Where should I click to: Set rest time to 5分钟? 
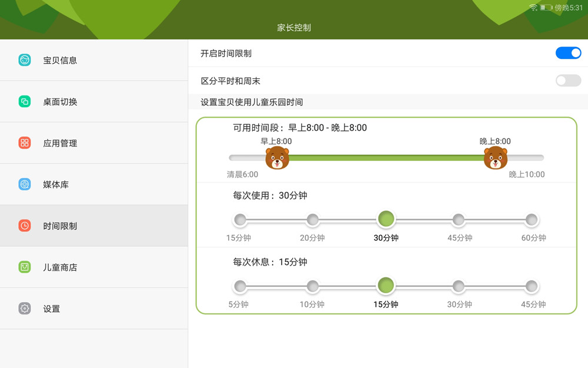(x=240, y=287)
